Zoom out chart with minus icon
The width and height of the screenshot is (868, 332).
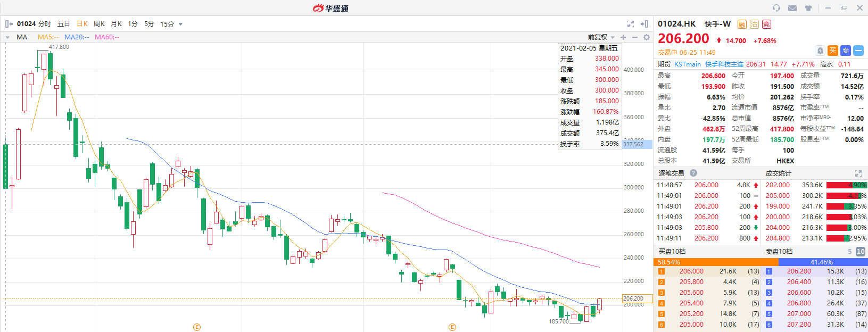click(x=635, y=37)
